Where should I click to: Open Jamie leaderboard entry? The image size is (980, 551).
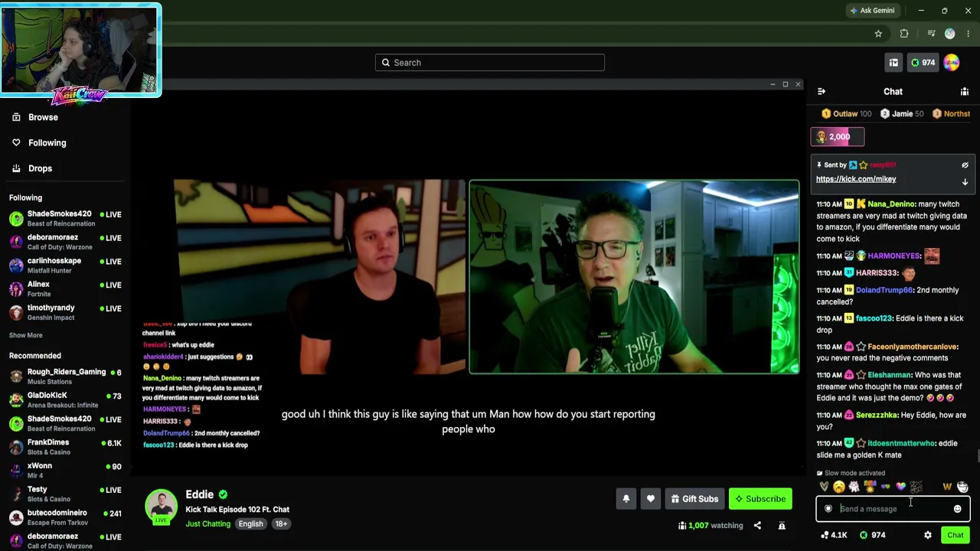(902, 114)
